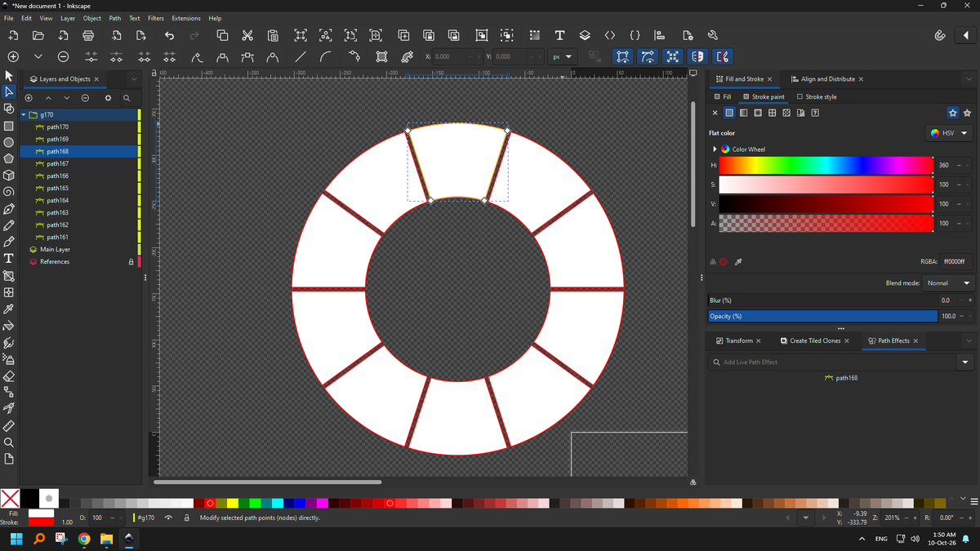Switch to the Fill tab
The width and height of the screenshot is (980, 551).
[x=723, y=97]
